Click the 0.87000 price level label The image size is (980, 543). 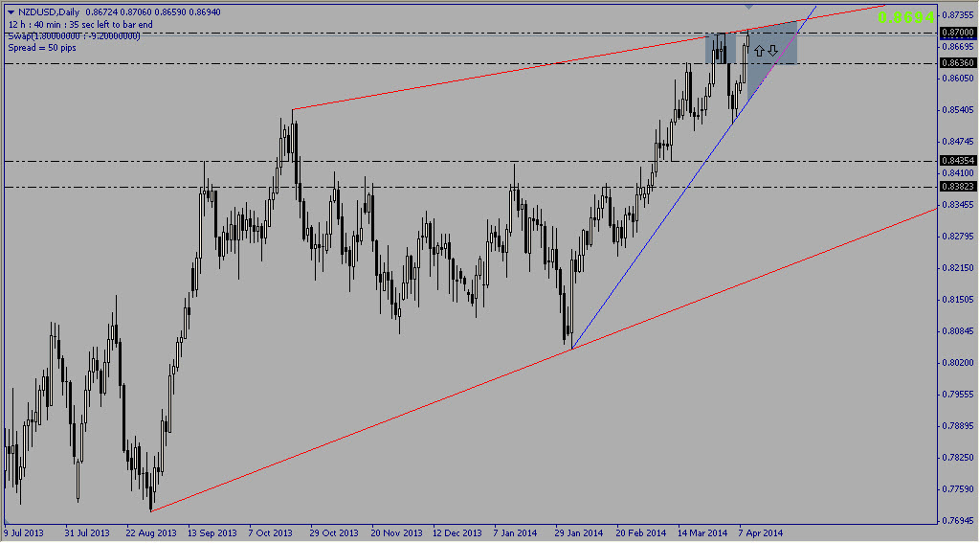point(957,33)
